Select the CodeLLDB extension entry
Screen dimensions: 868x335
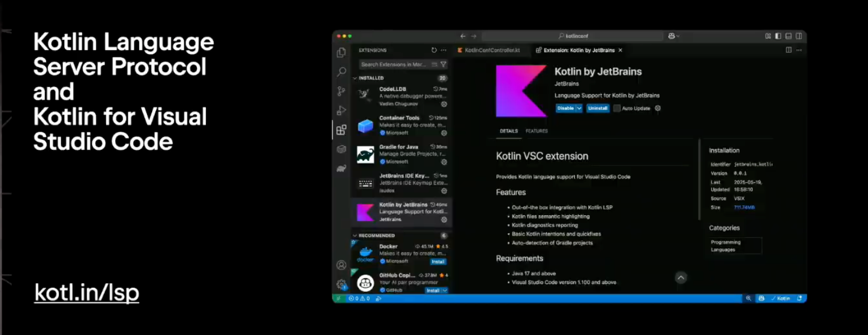coord(401,97)
